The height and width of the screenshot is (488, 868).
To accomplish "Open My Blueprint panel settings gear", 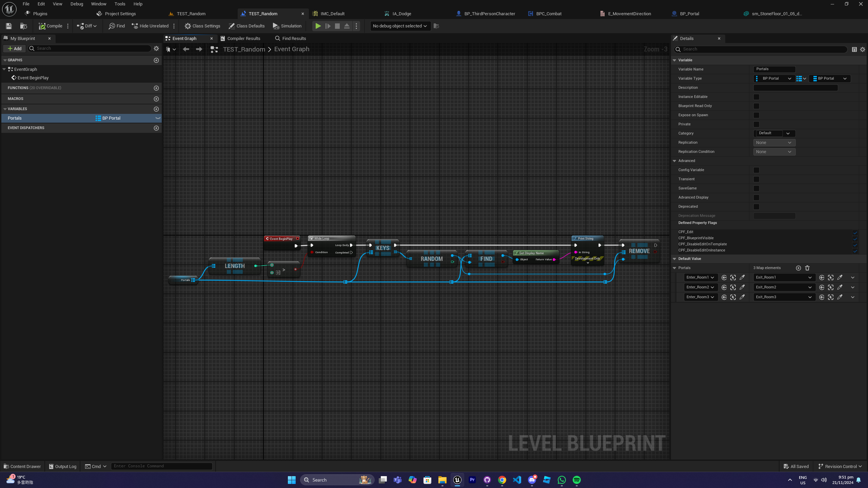I will pyautogui.click(x=156, y=48).
